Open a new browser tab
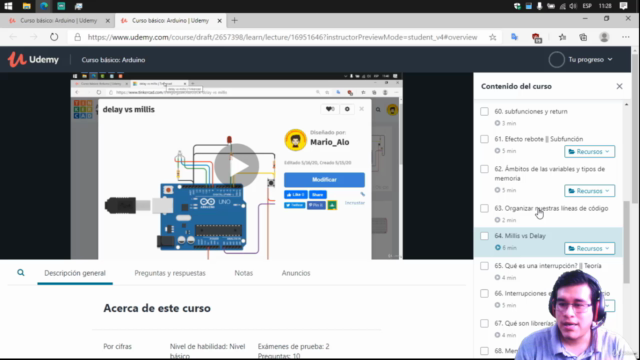This screenshot has height=360, width=640. coord(234,20)
